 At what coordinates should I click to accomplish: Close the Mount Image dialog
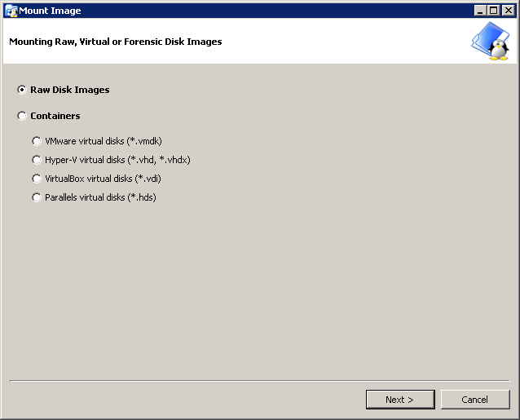point(506,11)
